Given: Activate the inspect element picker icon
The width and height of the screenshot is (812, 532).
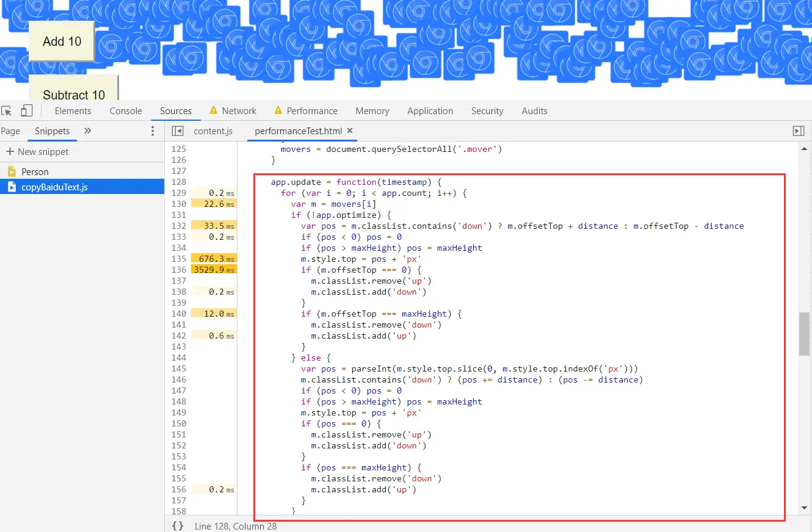Looking at the screenshot, I should click(x=7, y=111).
